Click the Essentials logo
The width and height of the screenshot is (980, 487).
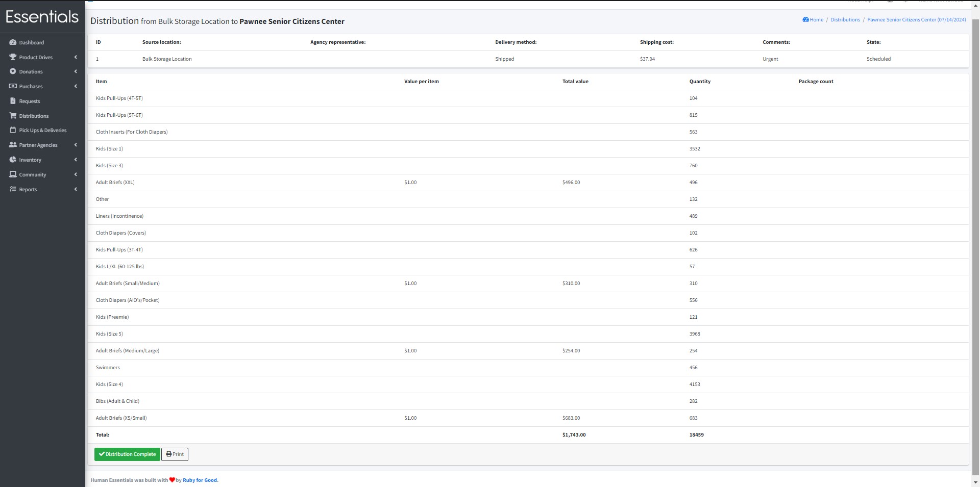click(42, 17)
